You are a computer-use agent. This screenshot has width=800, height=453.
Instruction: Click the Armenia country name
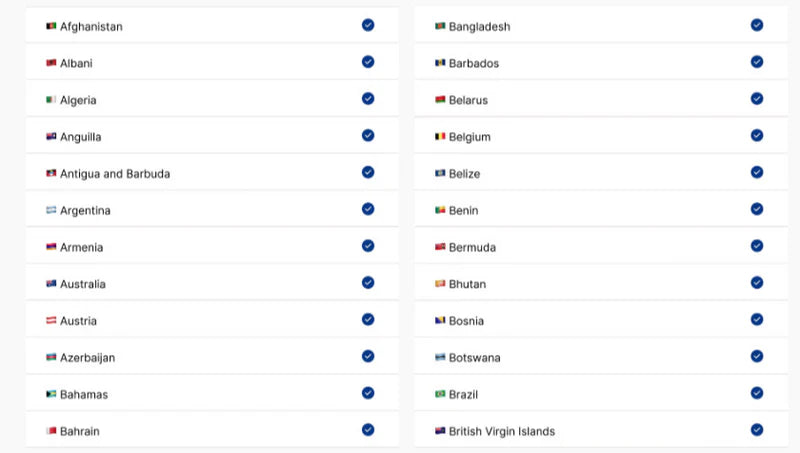(x=81, y=247)
